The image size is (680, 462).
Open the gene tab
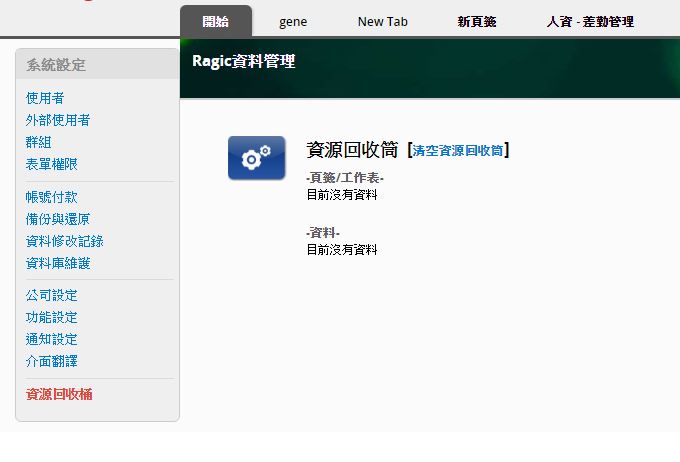(x=293, y=22)
